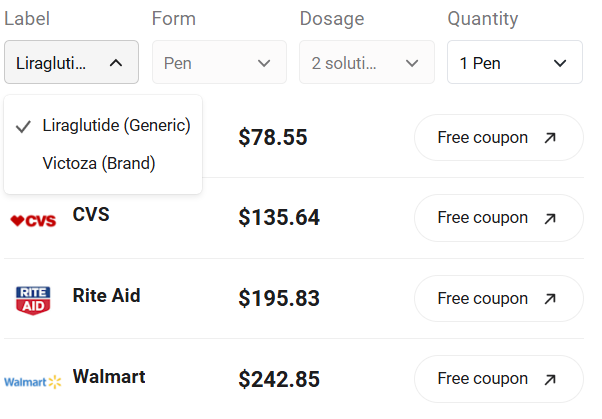Screen dimensions: 602x419
Task: Expand the Dosage dropdown
Action: point(366,63)
